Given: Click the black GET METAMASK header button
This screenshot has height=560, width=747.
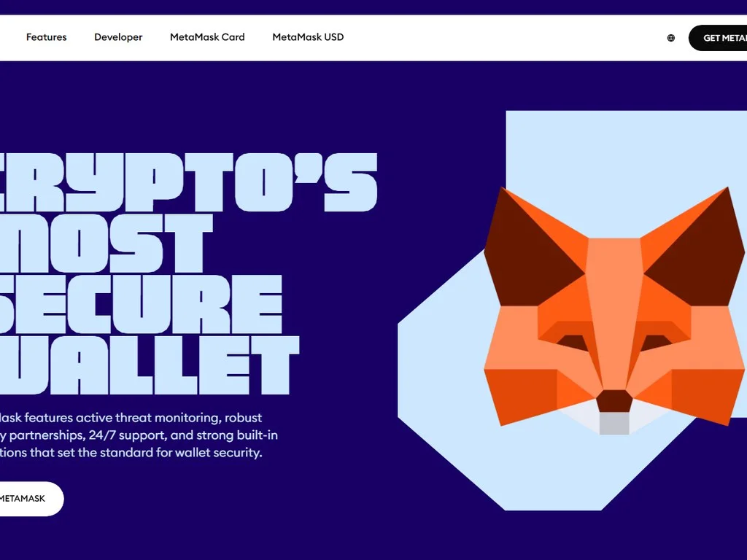Looking at the screenshot, I should pos(718,38).
